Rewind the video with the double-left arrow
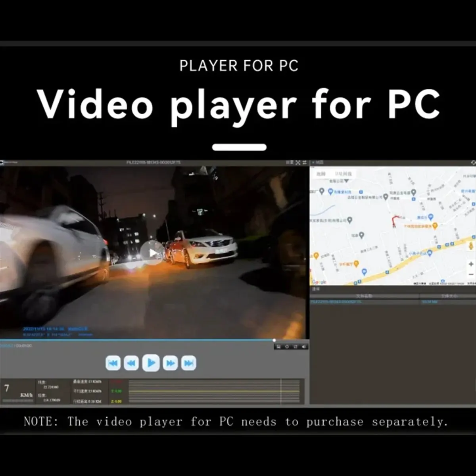The height and width of the screenshot is (476, 476). (x=131, y=363)
